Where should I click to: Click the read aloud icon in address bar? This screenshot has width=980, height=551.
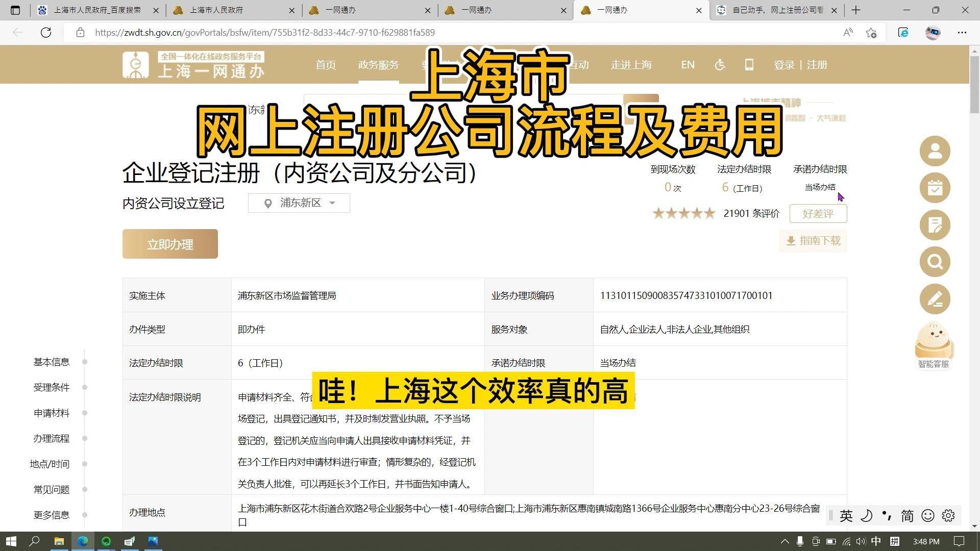pos(848,33)
